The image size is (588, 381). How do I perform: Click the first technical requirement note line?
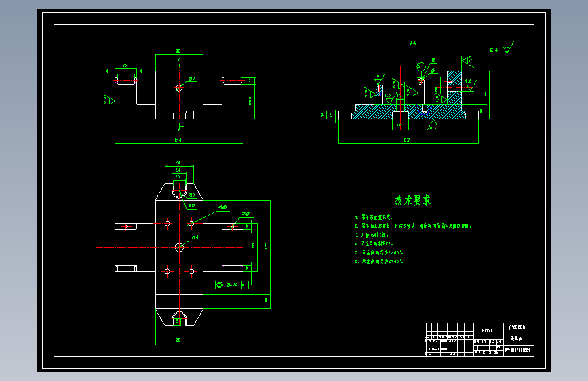[374, 217]
